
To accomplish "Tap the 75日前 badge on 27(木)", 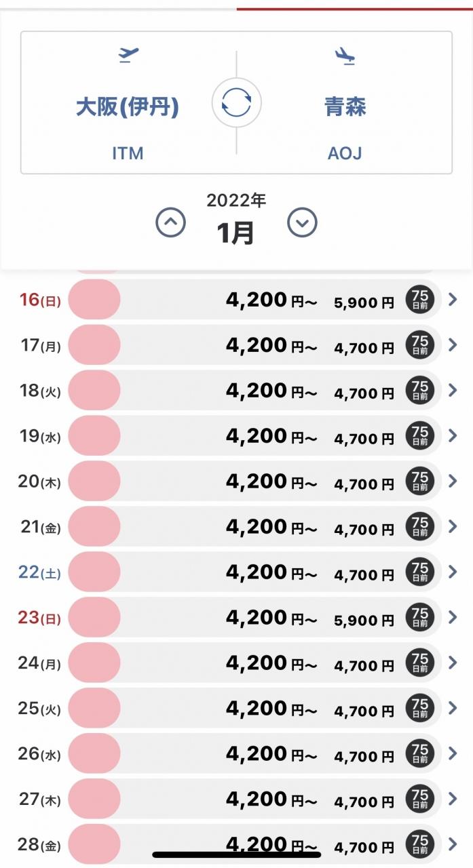I will pos(420,800).
